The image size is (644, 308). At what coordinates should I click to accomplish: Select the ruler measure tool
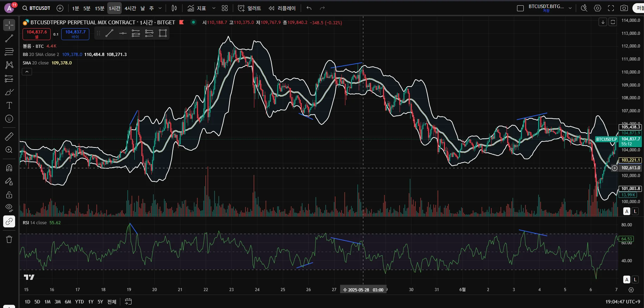[x=9, y=136]
